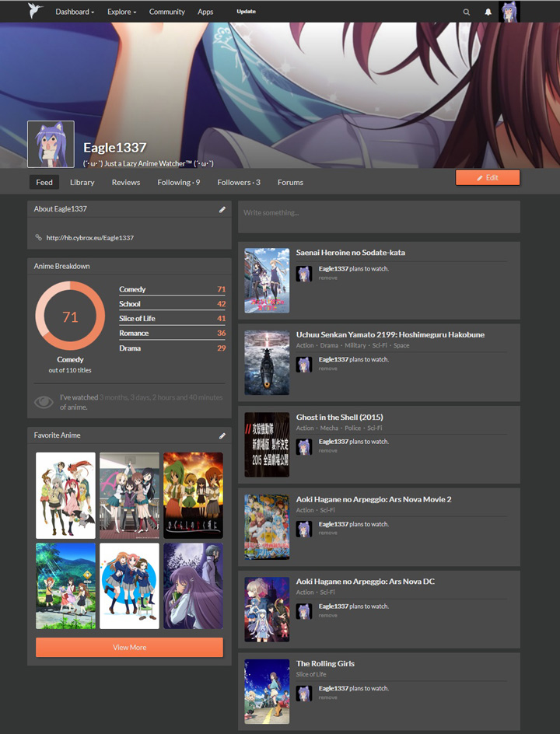Click Mecha genre tag under Ghost in the Shell
The width and height of the screenshot is (560, 734).
(329, 428)
